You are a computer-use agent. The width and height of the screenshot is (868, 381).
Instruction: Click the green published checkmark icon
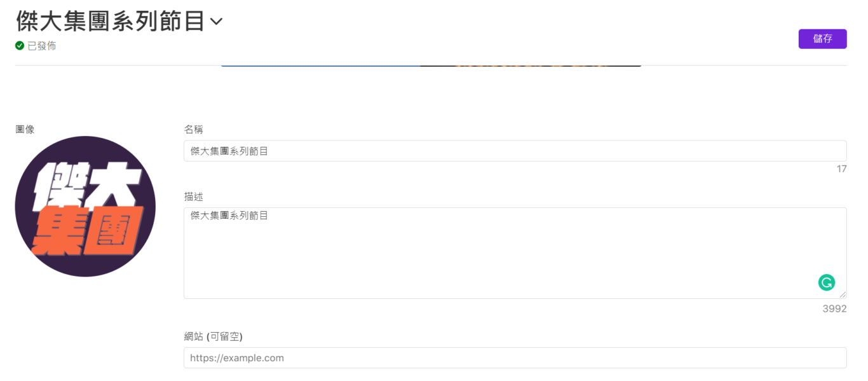click(x=20, y=46)
